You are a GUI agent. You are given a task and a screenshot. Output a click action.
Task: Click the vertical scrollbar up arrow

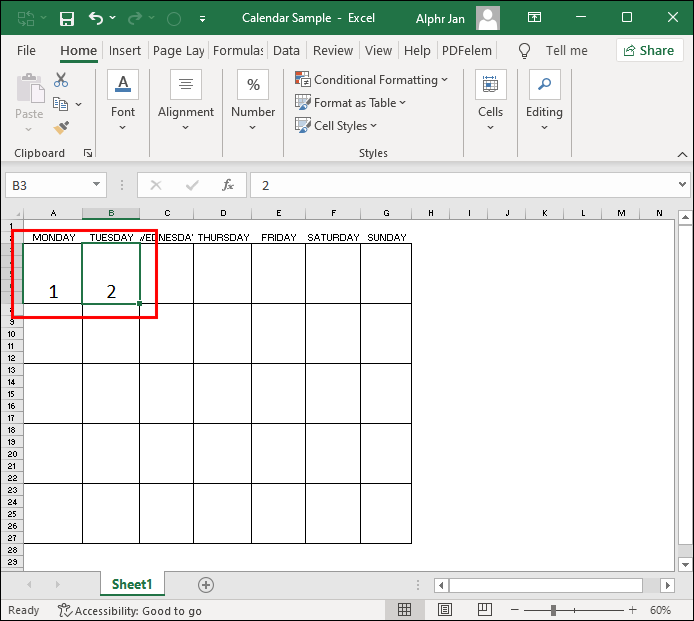pos(685,217)
